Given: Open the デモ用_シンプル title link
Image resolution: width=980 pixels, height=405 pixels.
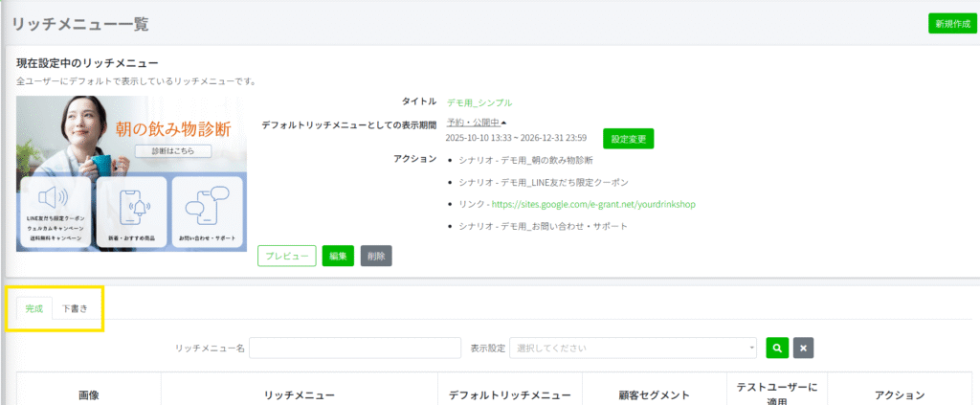Looking at the screenshot, I should 479,102.
